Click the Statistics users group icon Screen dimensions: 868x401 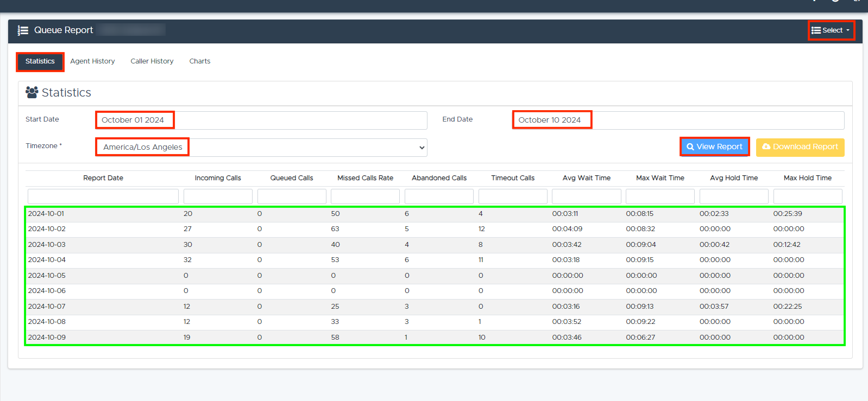point(32,93)
